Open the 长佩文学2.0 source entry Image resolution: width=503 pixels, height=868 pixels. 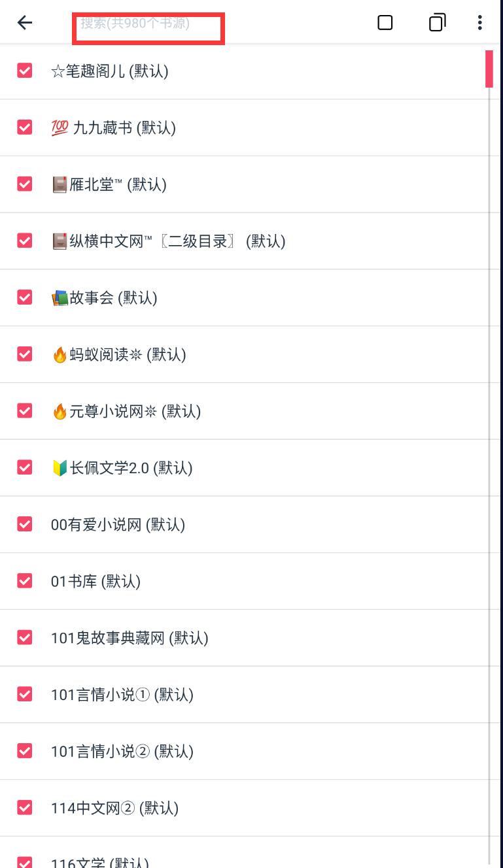point(122,468)
